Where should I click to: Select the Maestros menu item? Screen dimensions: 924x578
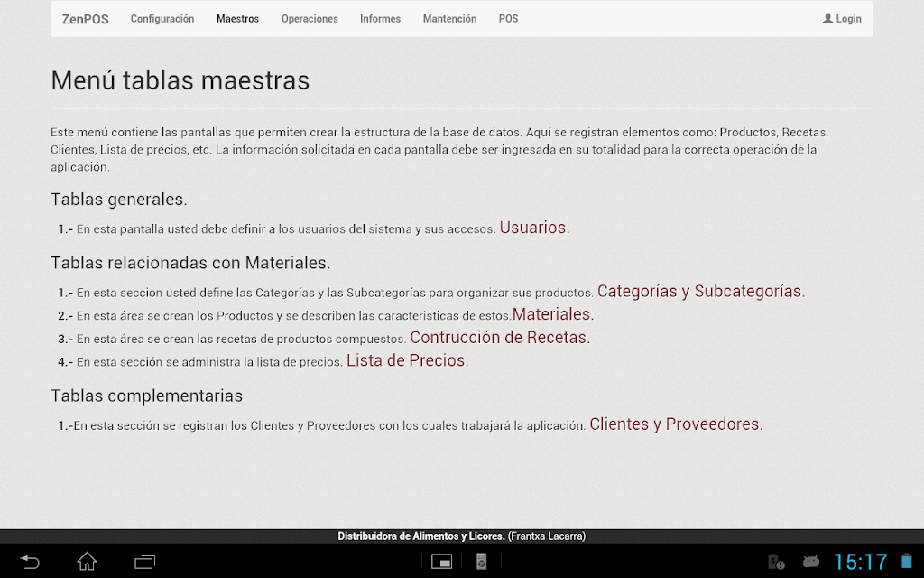(x=237, y=19)
